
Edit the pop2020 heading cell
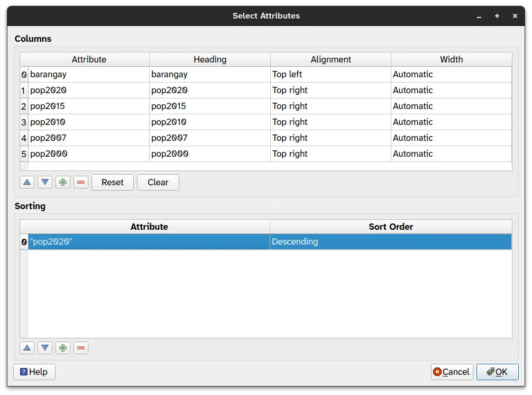tap(209, 91)
